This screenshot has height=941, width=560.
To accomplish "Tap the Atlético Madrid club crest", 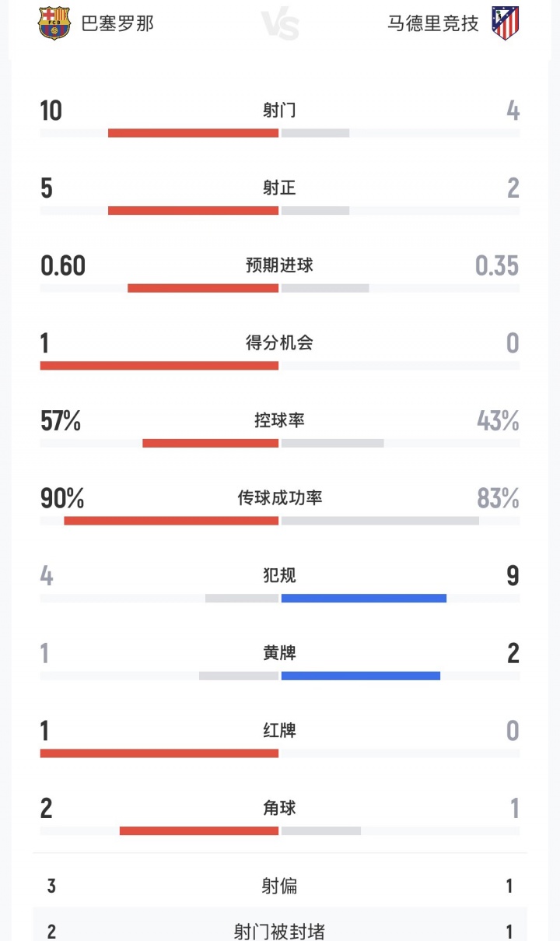I will pos(505,23).
